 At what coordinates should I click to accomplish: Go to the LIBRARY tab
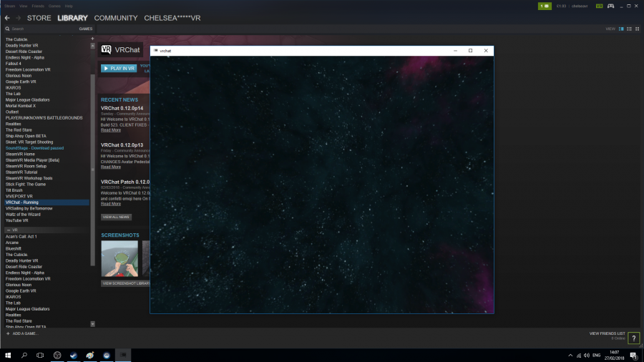(x=72, y=18)
